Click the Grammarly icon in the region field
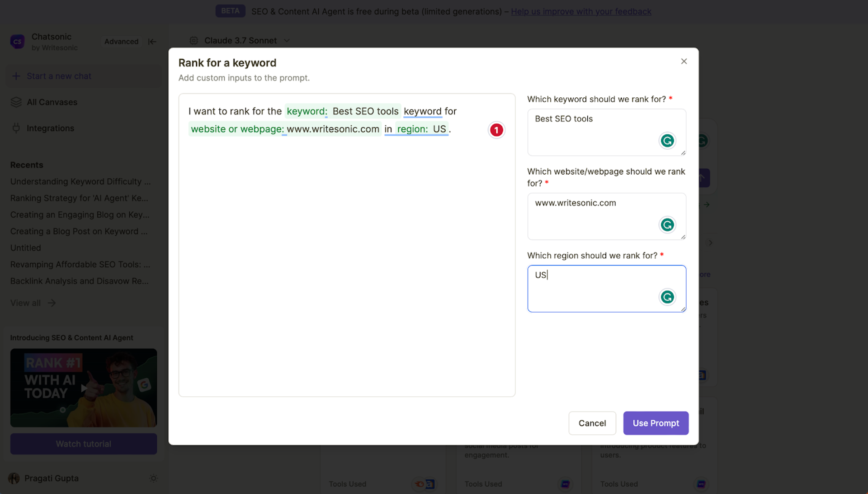 [x=667, y=297]
